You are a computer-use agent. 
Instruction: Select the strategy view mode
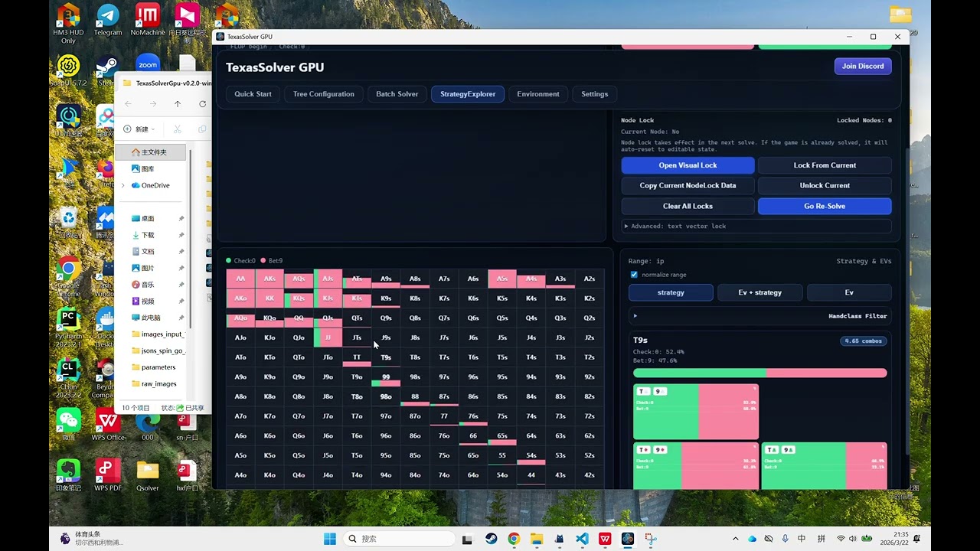(x=671, y=292)
